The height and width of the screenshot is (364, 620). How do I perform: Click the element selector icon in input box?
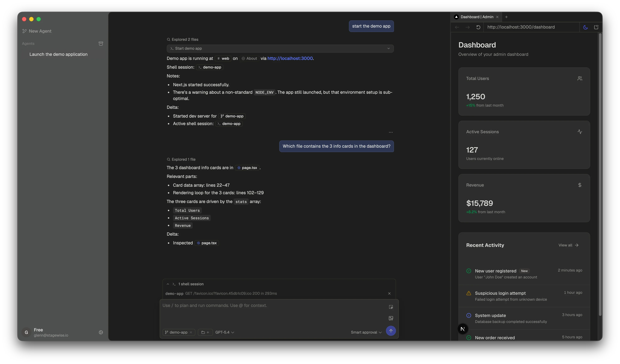pos(391,307)
